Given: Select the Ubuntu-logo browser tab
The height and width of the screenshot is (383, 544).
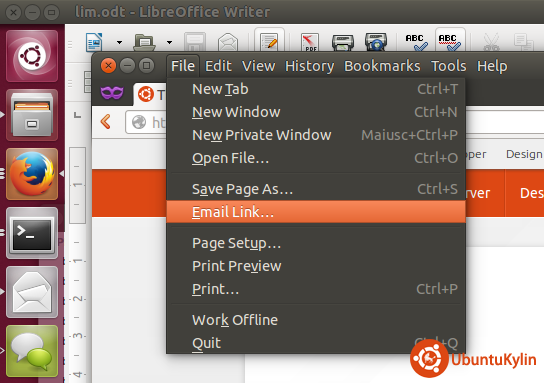Looking at the screenshot, I should point(150,94).
